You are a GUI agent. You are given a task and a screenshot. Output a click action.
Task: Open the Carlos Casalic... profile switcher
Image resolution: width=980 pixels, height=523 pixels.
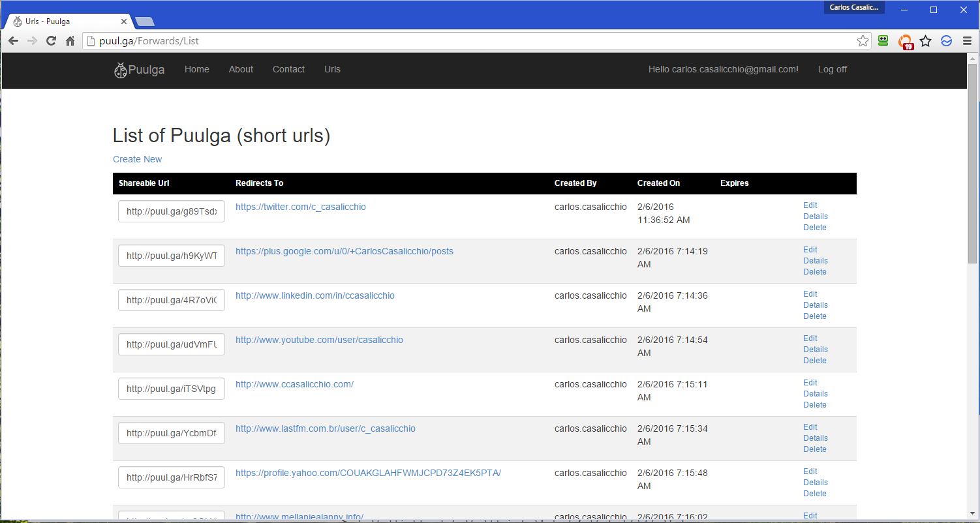pos(854,8)
